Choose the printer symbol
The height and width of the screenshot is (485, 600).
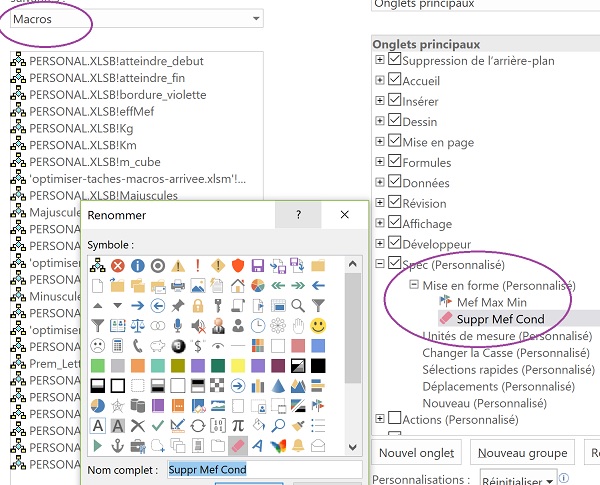178,286
